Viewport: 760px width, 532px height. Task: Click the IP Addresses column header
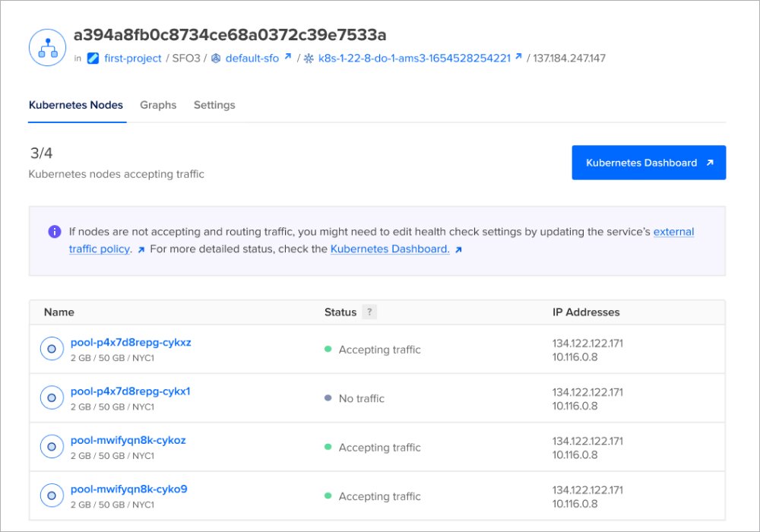[x=586, y=312]
